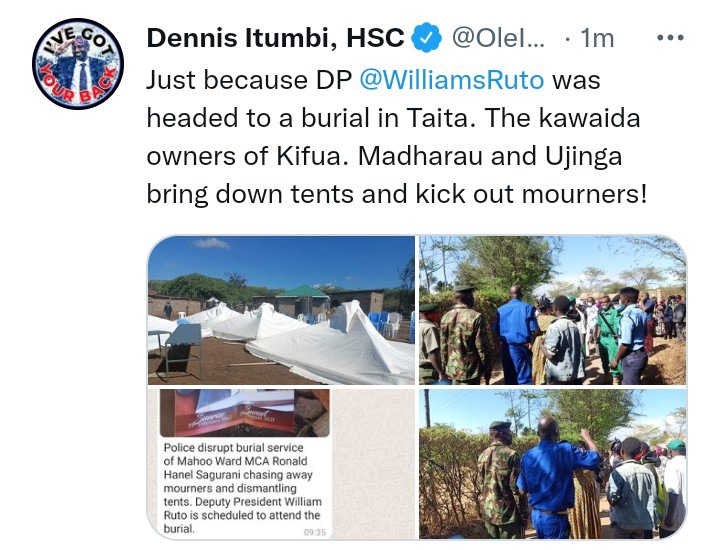Screen dimensions: 720x550
Task: Click the green-roofed building in the tents photo
Action: [x=303, y=300]
